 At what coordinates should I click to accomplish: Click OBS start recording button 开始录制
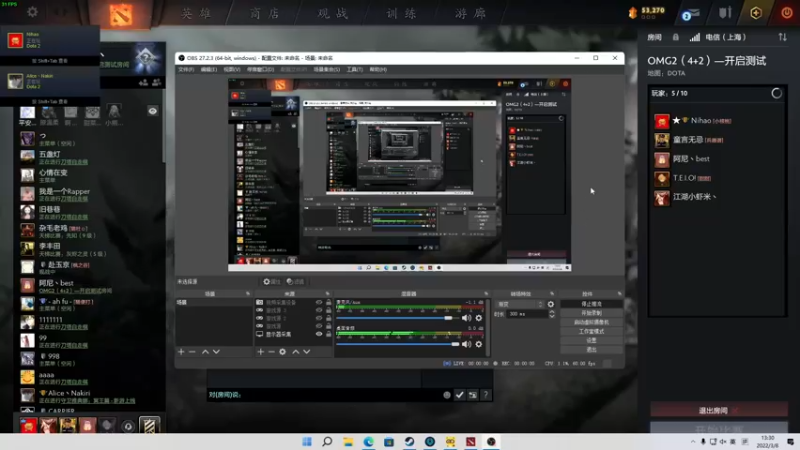click(x=591, y=313)
